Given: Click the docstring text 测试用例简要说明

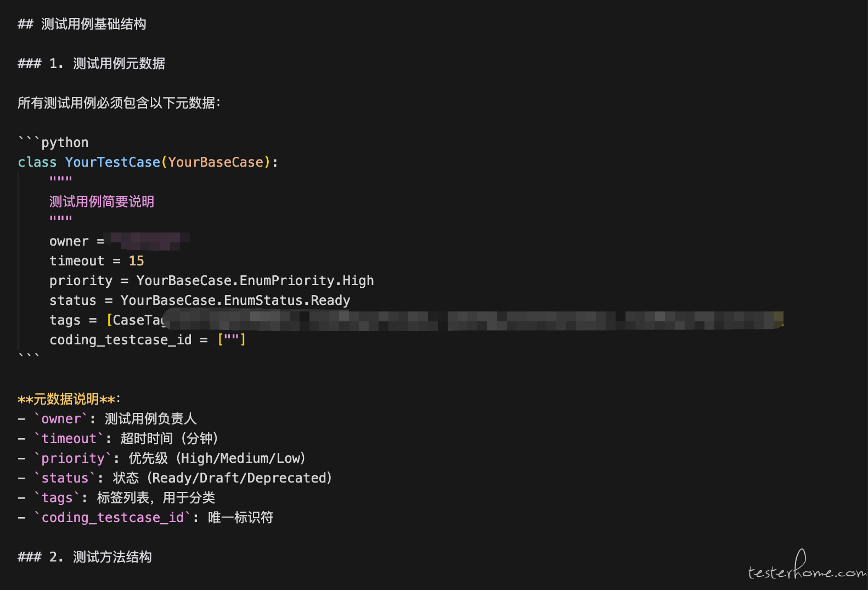Looking at the screenshot, I should point(102,202).
